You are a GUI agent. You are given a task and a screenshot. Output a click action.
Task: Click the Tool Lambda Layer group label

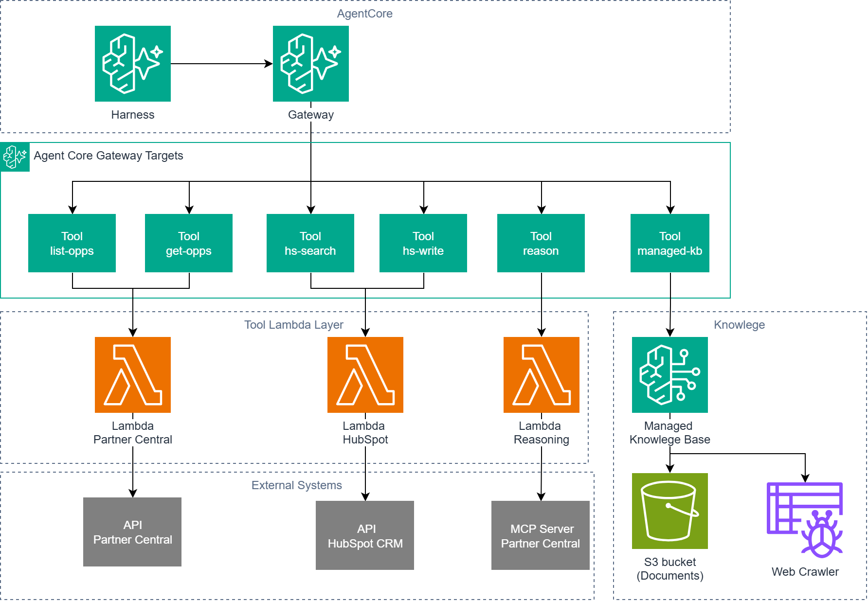pos(294,325)
